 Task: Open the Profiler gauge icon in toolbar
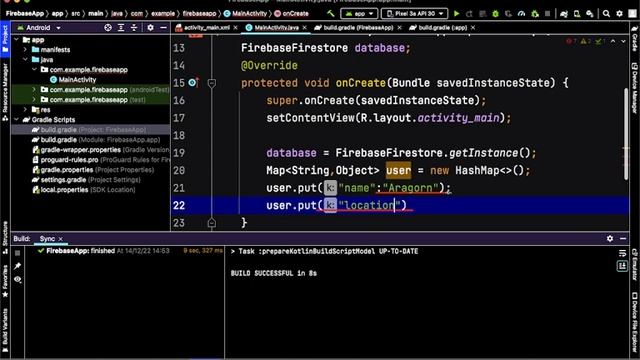(521, 14)
